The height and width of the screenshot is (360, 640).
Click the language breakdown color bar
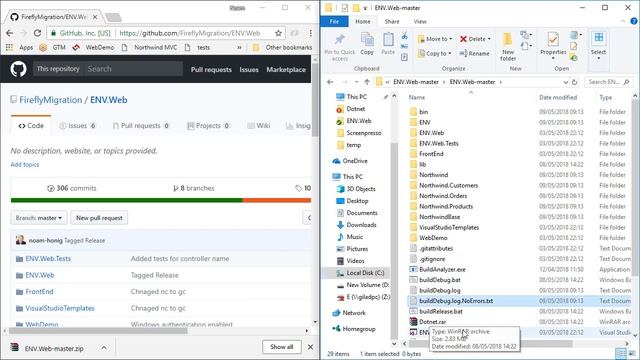(161, 200)
